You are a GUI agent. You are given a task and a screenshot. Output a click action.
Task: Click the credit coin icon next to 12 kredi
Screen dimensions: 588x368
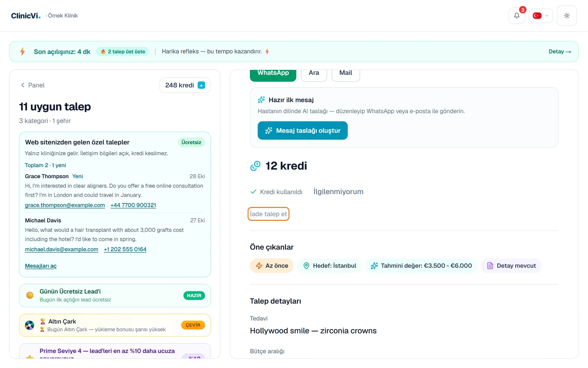[x=255, y=166]
